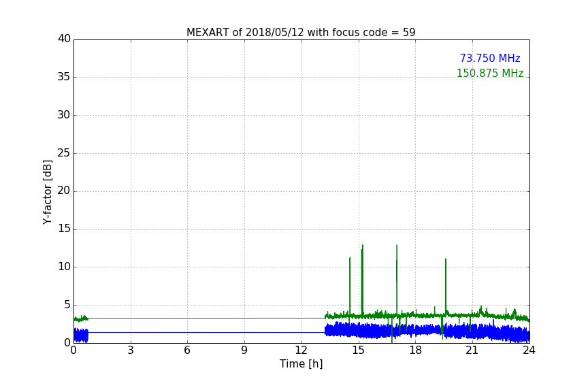
Task: Click the x-axis tick label '9'
Action: pos(244,350)
